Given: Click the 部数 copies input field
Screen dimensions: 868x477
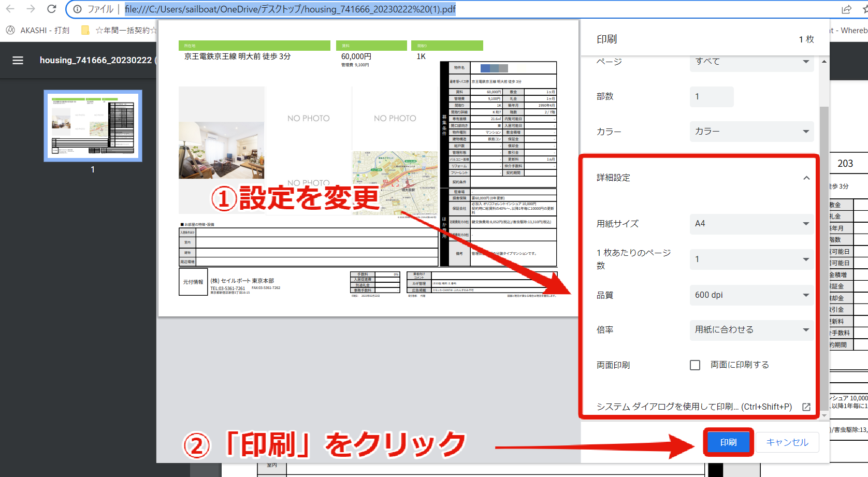Looking at the screenshot, I should [x=712, y=97].
